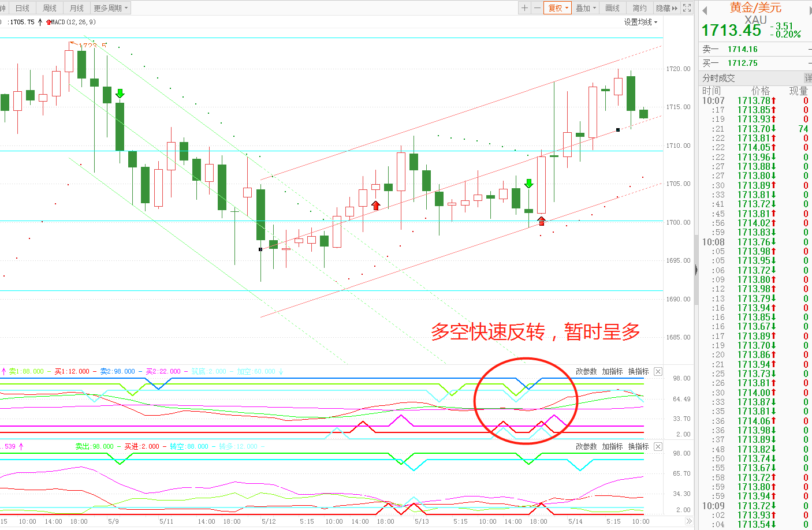812x530 pixels.
Task: Click the 价格 column header
Action: tap(761, 91)
